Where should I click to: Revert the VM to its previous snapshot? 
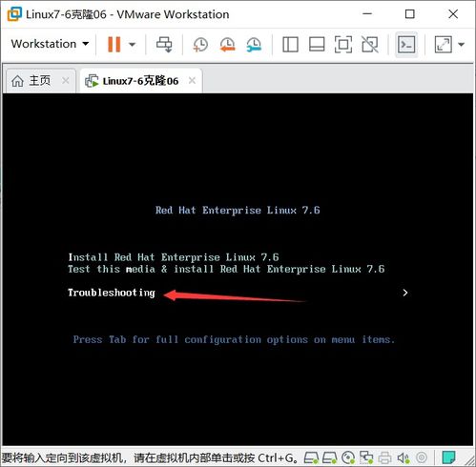coord(227,44)
